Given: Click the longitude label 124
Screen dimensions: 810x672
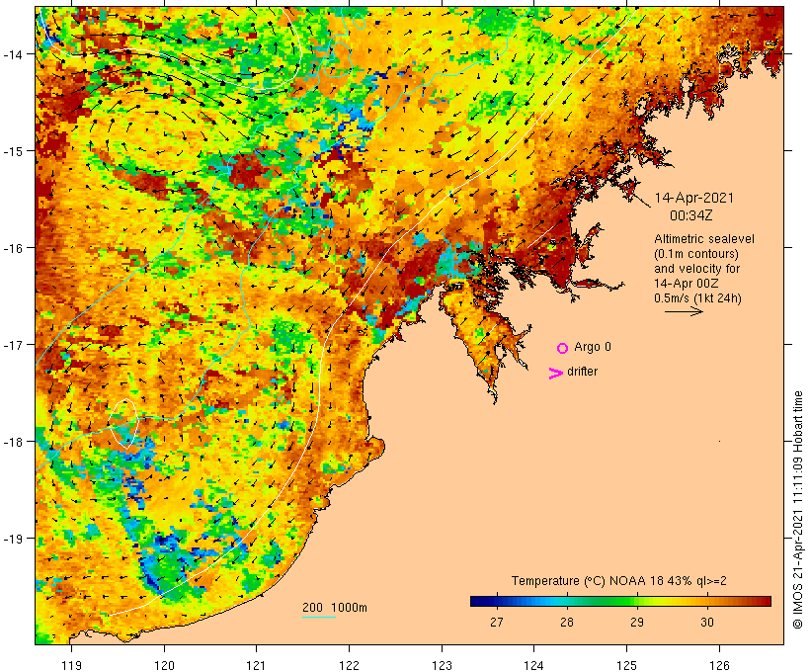Looking at the screenshot, I should pos(534,665).
